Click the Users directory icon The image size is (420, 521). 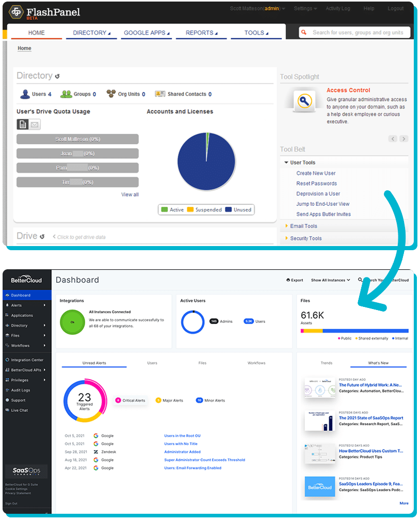25,94
